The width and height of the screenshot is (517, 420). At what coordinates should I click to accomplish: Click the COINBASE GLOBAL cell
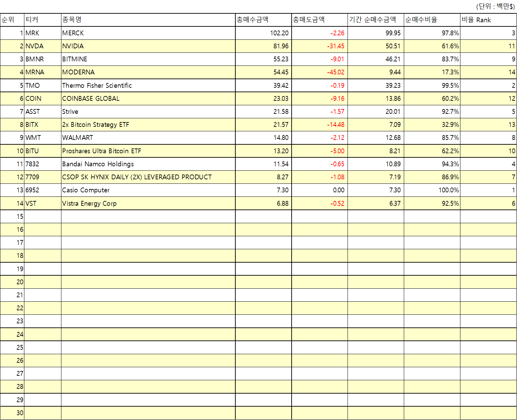[148, 98]
